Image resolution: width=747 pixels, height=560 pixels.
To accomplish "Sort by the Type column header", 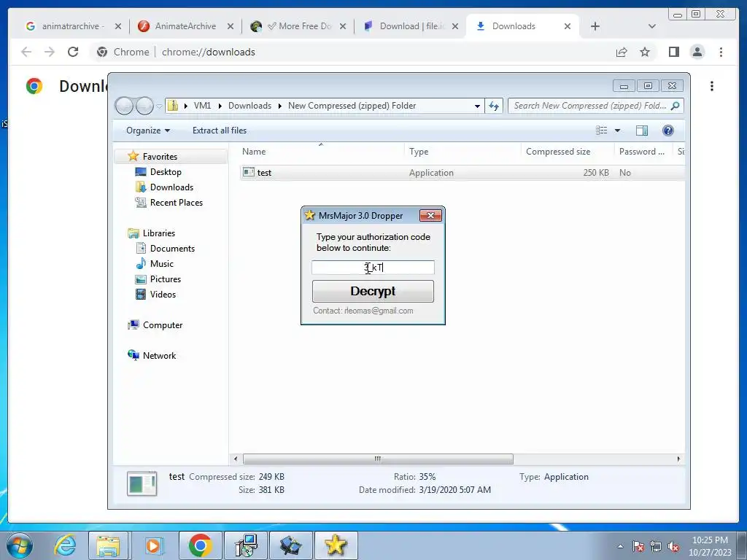I will (x=462, y=152).
